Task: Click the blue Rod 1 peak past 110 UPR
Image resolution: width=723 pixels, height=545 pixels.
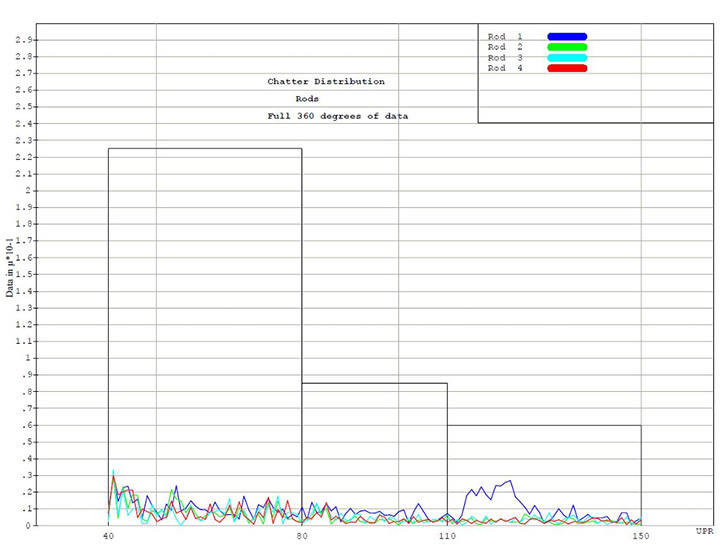Action: (510, 481)
